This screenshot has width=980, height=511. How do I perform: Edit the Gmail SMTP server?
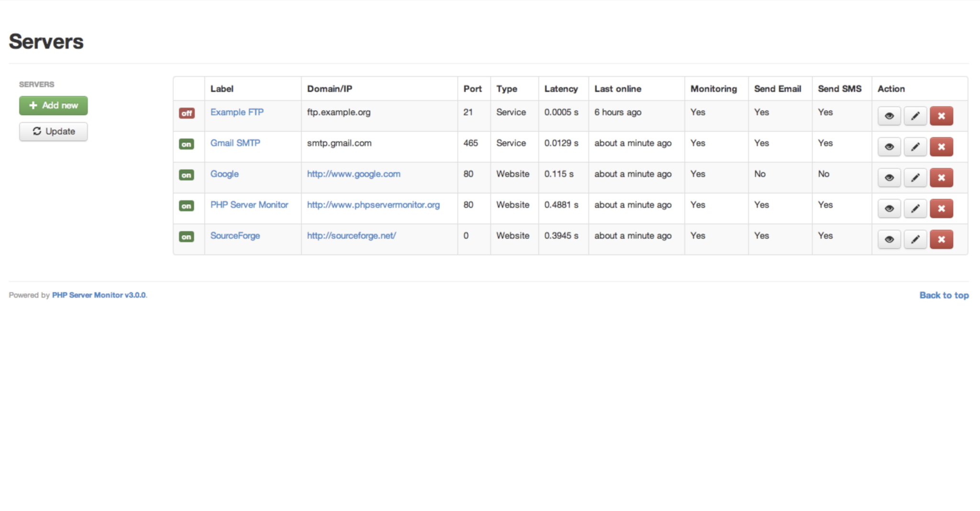915,147
